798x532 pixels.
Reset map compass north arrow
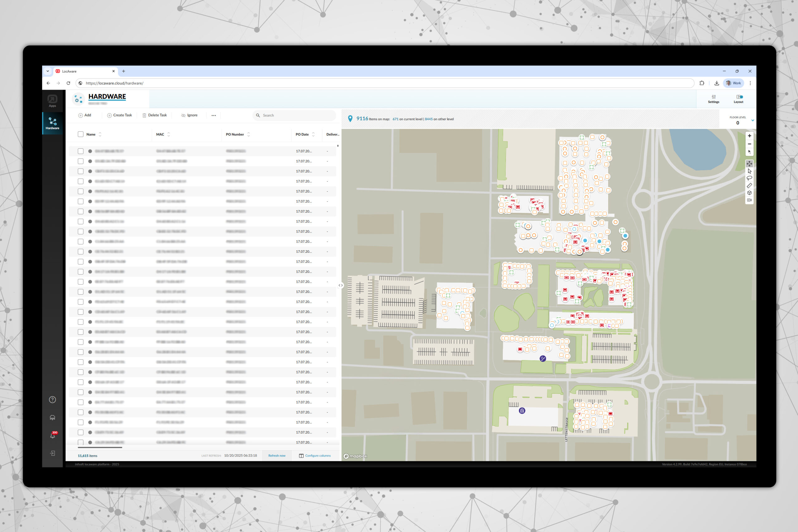pos(749,152)
